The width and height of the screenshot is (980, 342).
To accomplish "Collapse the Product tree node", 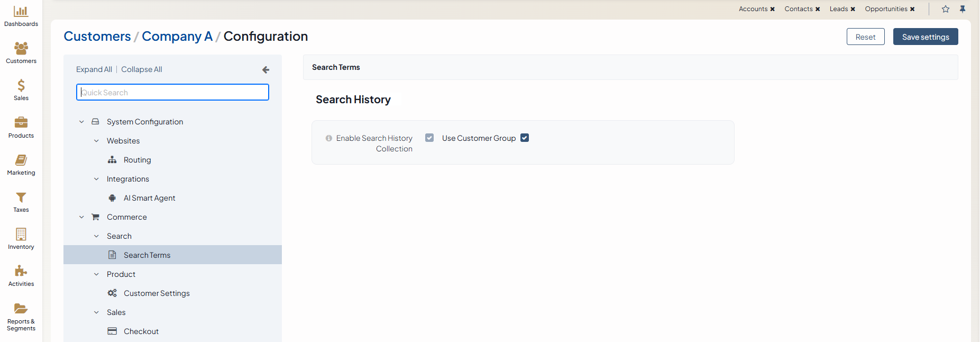I will point(96,274).
